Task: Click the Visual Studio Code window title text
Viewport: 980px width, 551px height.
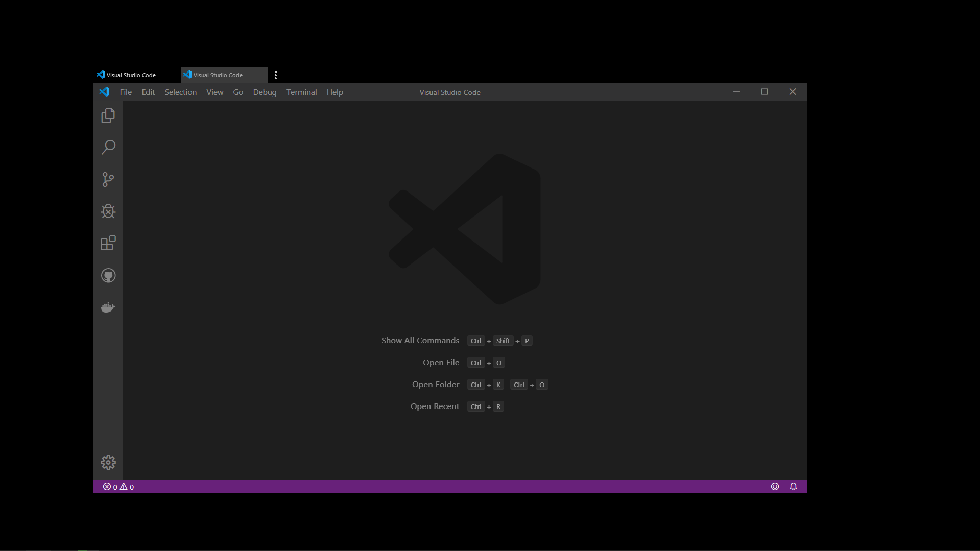Action: point(450,92)
